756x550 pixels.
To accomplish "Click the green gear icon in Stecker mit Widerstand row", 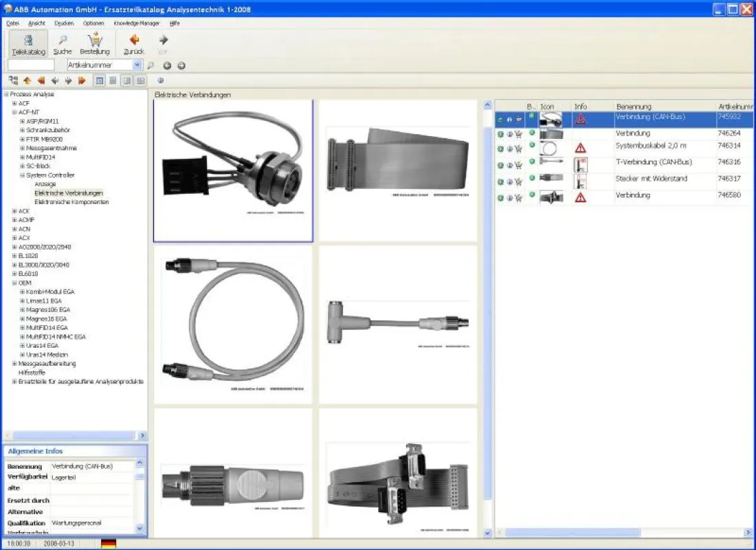I will [x=501, y=182].
